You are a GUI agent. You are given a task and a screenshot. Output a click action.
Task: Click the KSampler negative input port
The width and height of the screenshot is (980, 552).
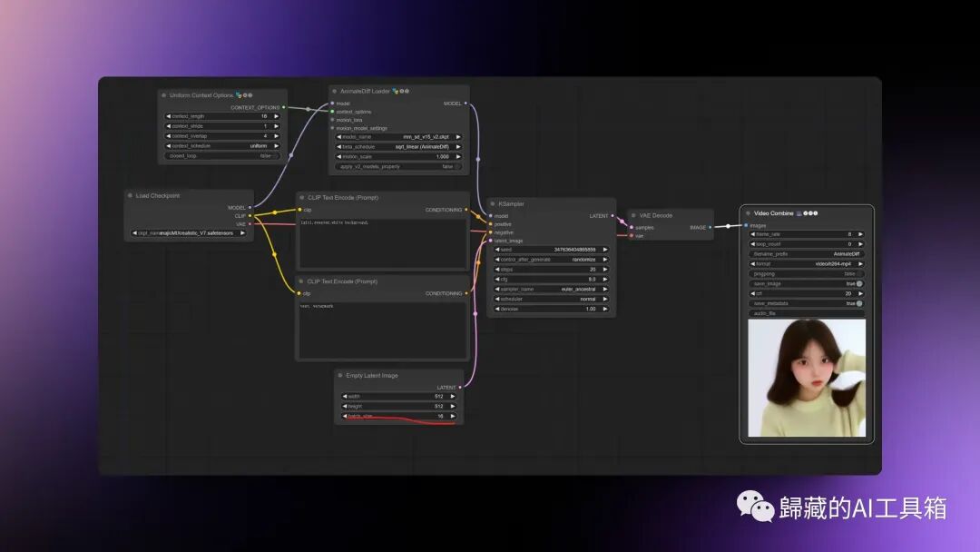[491, 232]
